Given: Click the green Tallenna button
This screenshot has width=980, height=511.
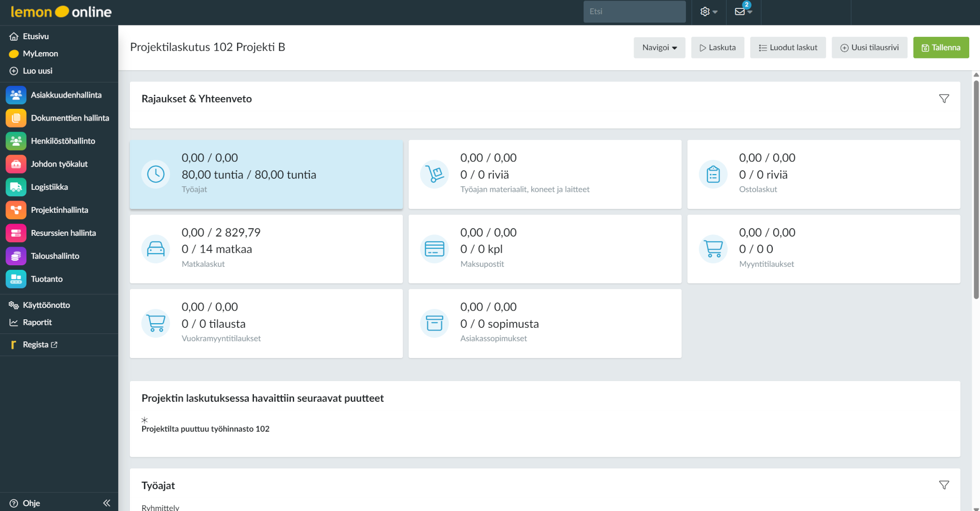Looking at the screenshot, I should pyautogui.click(x=941, y=48).
